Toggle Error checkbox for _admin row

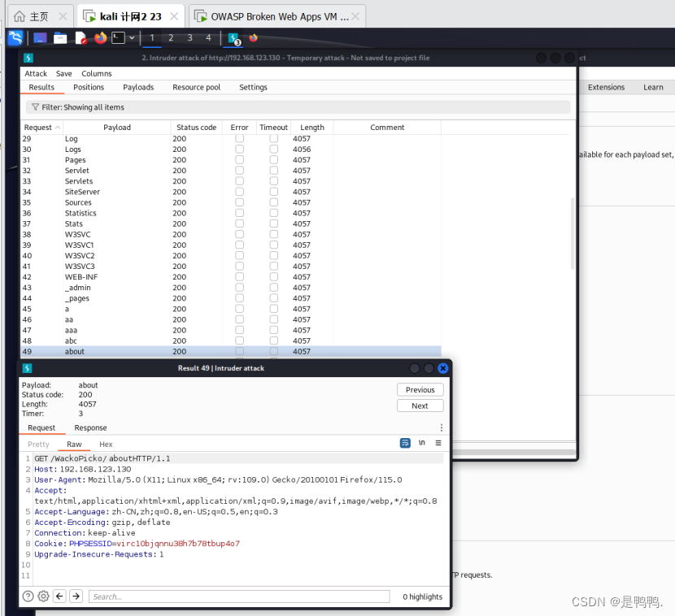(239, 288)
